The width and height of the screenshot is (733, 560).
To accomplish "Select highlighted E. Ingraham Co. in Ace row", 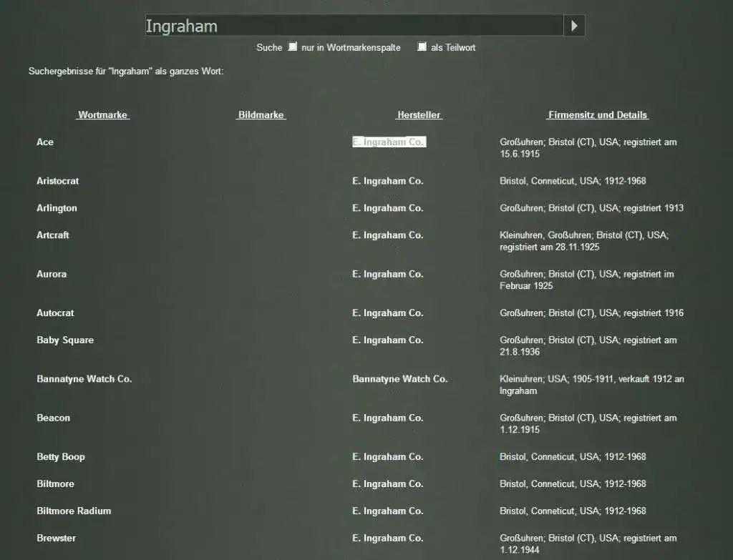I will [x=389, y=142].
